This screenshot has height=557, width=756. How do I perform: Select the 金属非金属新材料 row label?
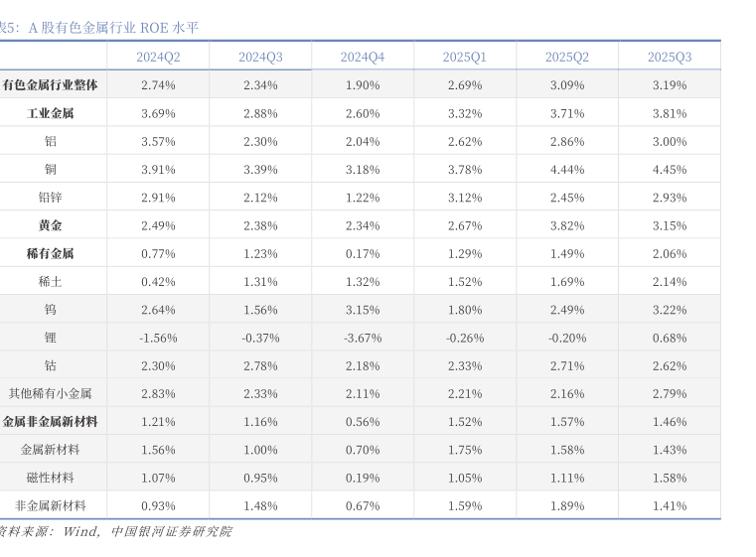[x=51, y=421]
